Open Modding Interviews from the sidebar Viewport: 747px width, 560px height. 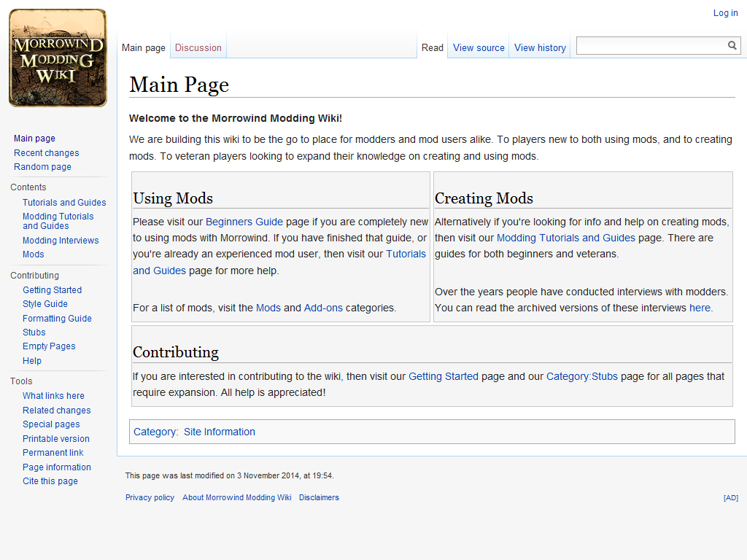(x=61, y=241)
